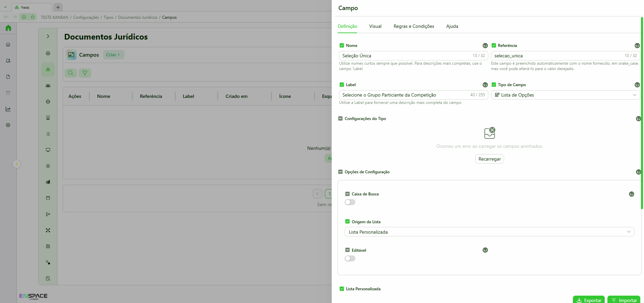Open the monitor screen icon in the green sidebar
This screenshot has height=303, width=644.
coord(48,150)
